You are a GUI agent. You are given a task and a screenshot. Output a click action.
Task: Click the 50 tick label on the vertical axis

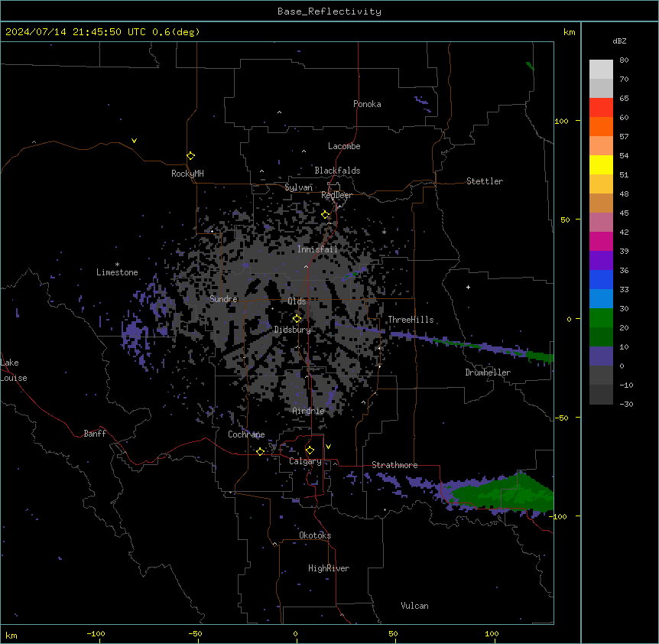coord(565,220)
